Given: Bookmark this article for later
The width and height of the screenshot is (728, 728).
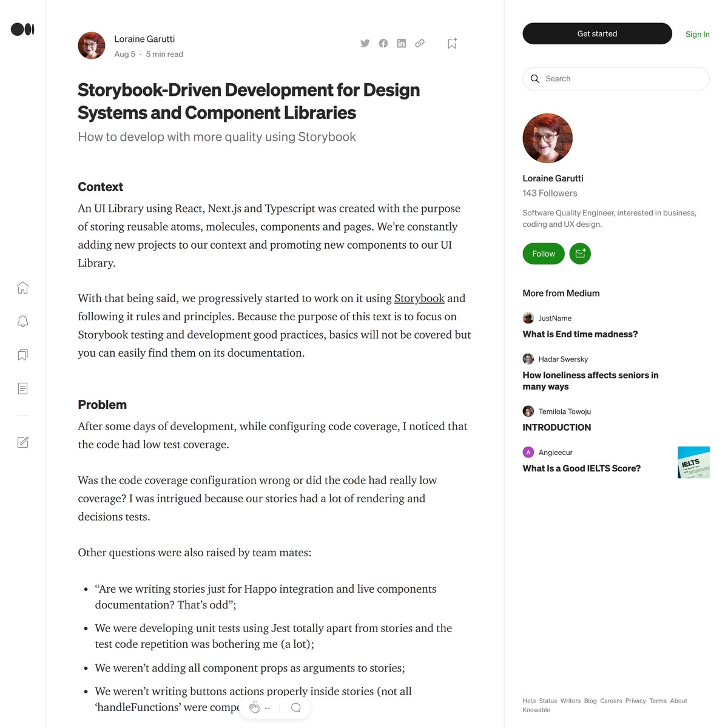Looking at the screenshot, I should tap(451, 43).
